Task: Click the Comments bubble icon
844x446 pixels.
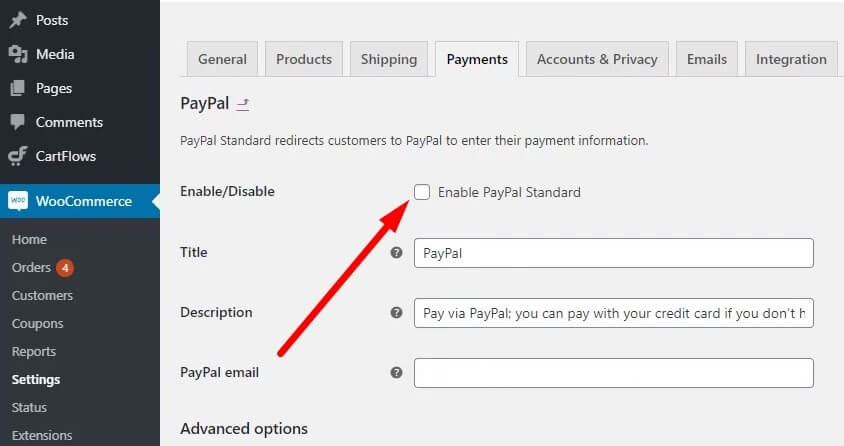Action: (x=18, y=122)
